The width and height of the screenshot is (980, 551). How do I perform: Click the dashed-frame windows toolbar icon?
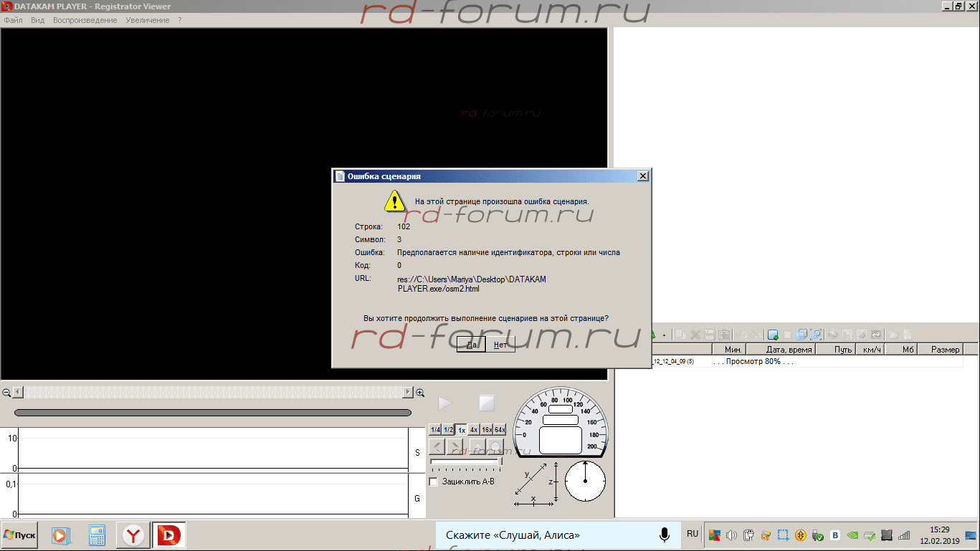point(817,335)
